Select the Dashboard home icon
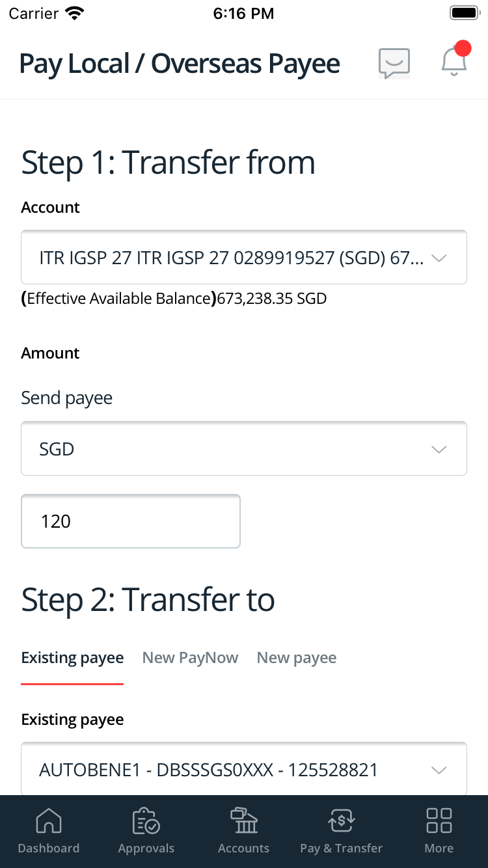This screenshot has height=868, width=488. click(49, 821)
